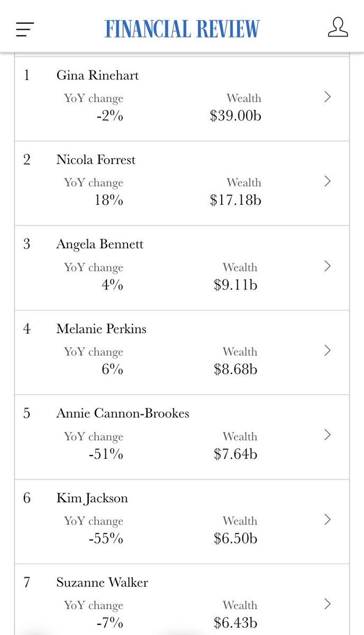Tap the Annie Cannon-Brookes name
Viewport: 364px width, 635px height.
123,413
